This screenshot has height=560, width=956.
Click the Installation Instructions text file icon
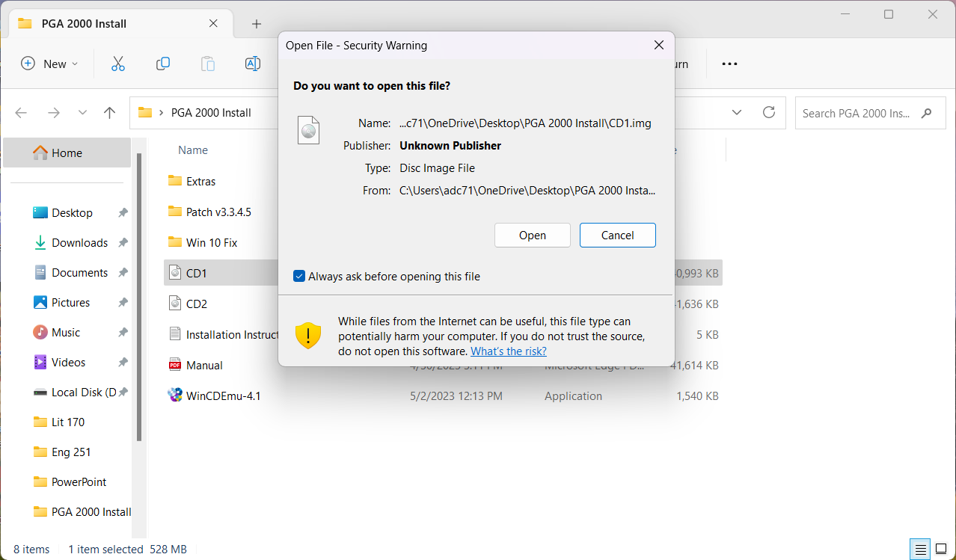tap(175, 334)
